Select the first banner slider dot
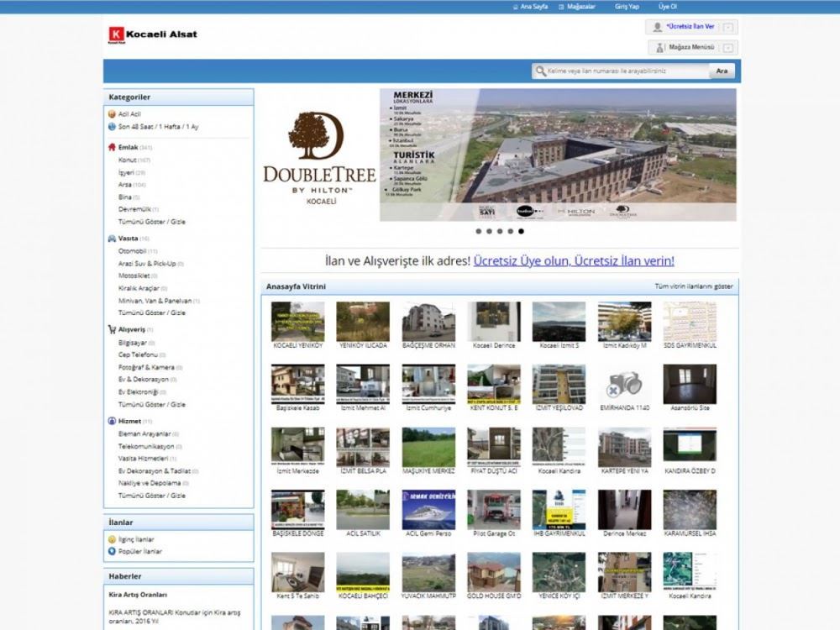Viewport: 840px width, 630px height. tap(479, 232)
